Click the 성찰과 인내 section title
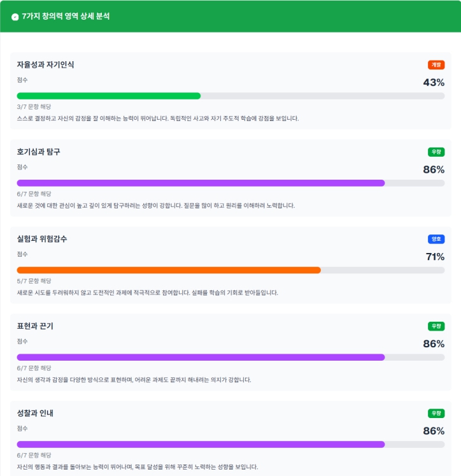The image size is (461, 476). tap(35, 413)
